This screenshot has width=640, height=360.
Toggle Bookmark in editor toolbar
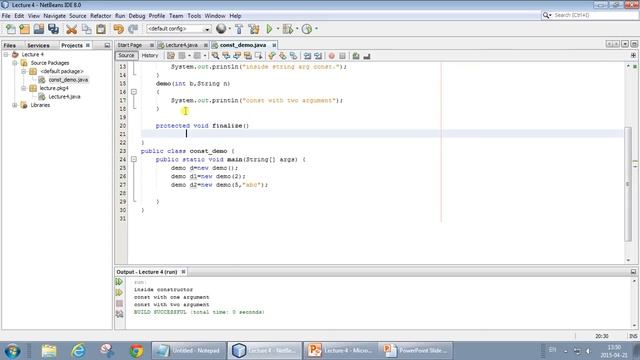(293, 56)
